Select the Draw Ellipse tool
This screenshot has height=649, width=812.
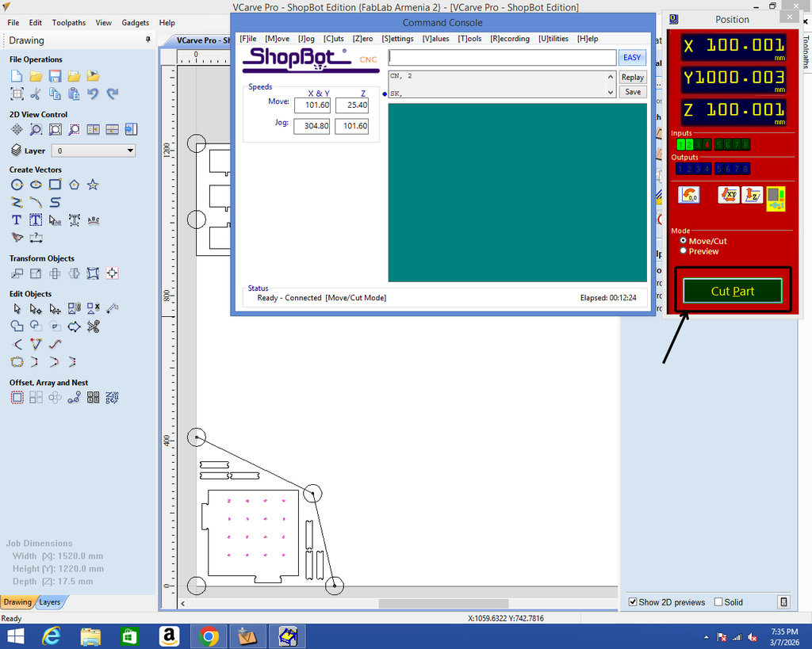pyautogui.click(x=36, y=185)
